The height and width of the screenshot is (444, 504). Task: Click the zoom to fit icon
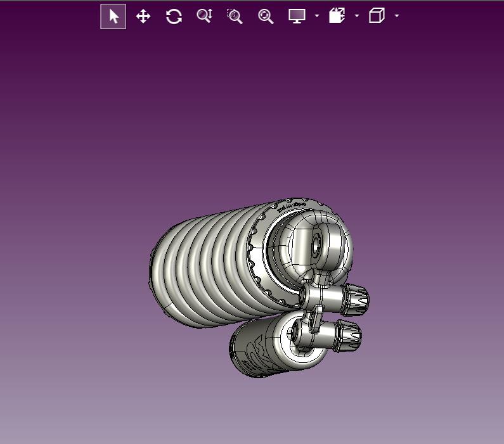coord(266,16)
